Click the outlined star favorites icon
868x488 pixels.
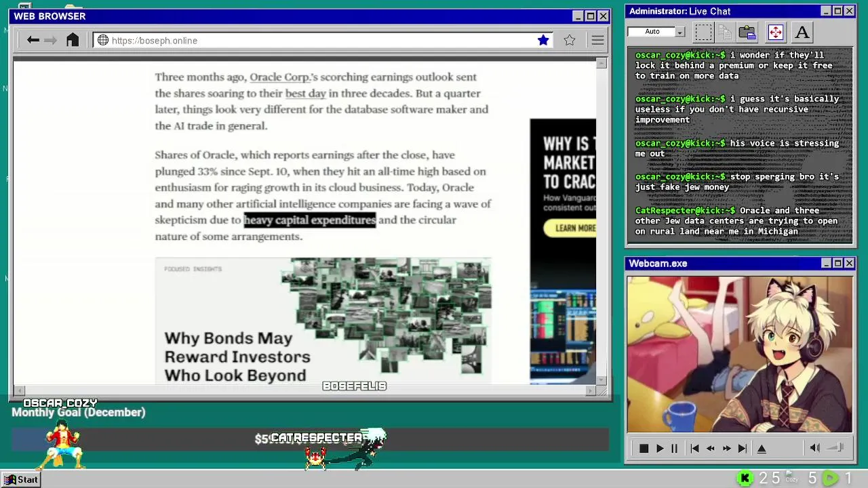[x=570, y=41]
